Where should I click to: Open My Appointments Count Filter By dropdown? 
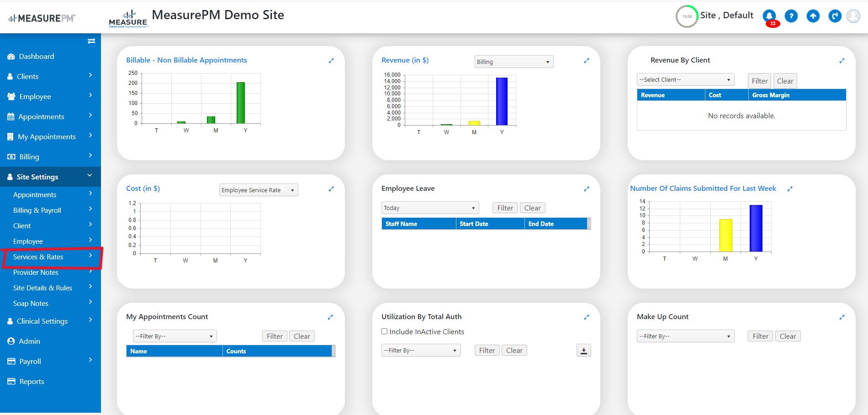pos(175,336)
